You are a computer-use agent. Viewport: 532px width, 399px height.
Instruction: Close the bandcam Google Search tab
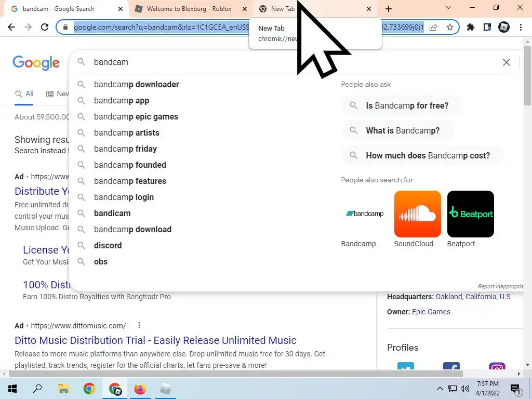pos(121,9)
